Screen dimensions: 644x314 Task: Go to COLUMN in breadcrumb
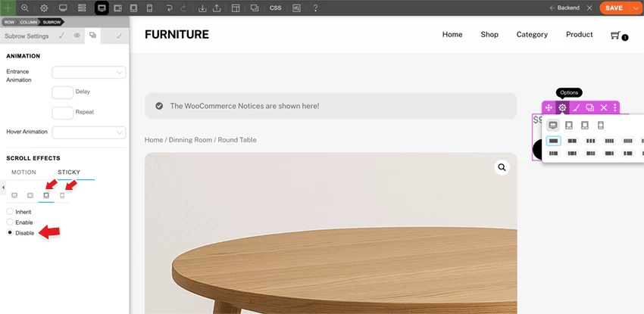pos(28,22)
